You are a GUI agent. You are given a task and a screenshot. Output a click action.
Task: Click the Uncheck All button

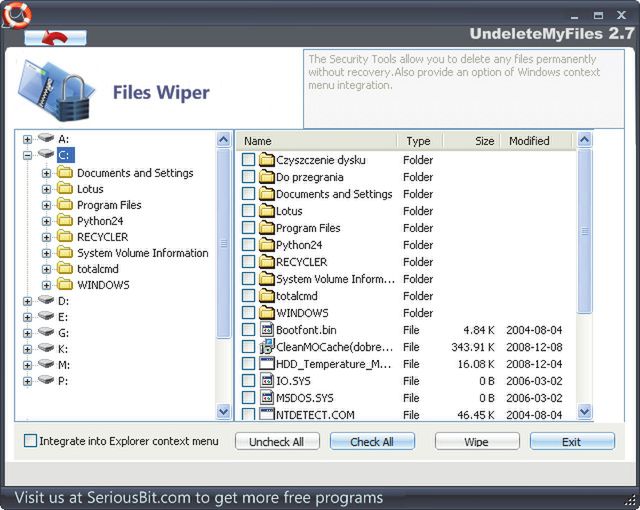point(277,441)
